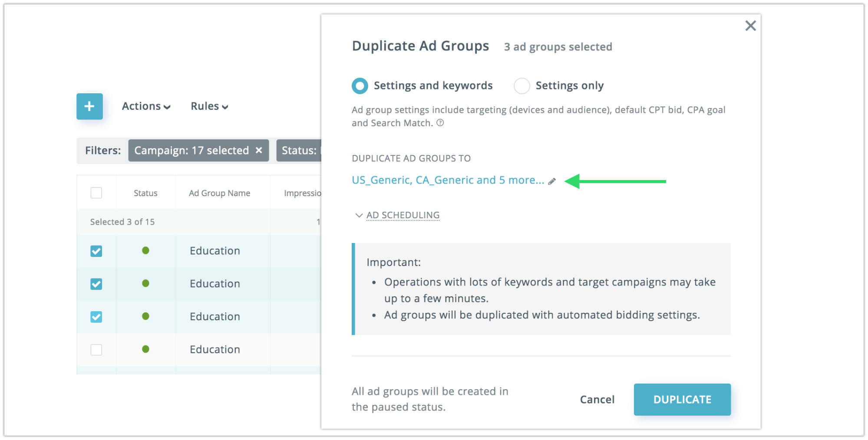Click the blue plus add button
The width and height of the screenshot is (868, 440).
pos(89,106)
